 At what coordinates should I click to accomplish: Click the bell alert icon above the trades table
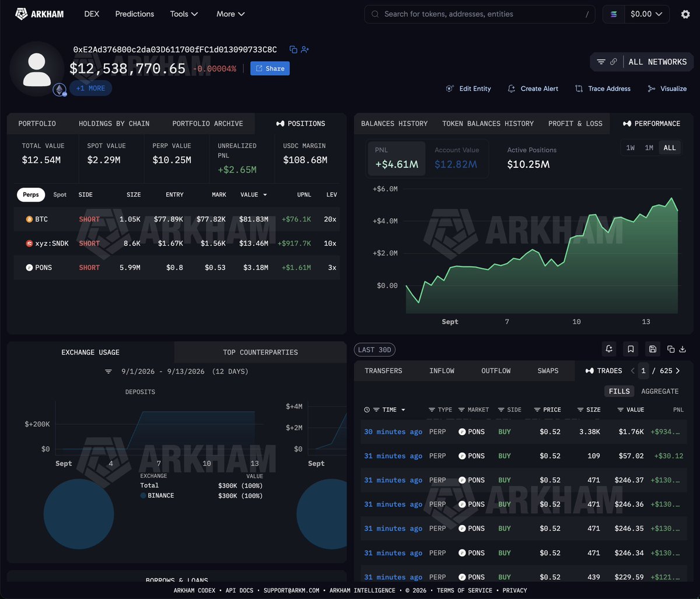tap(609, 349)
